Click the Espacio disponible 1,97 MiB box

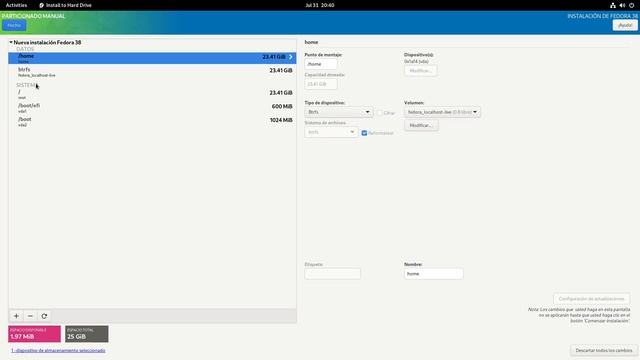tap(34, 334)
